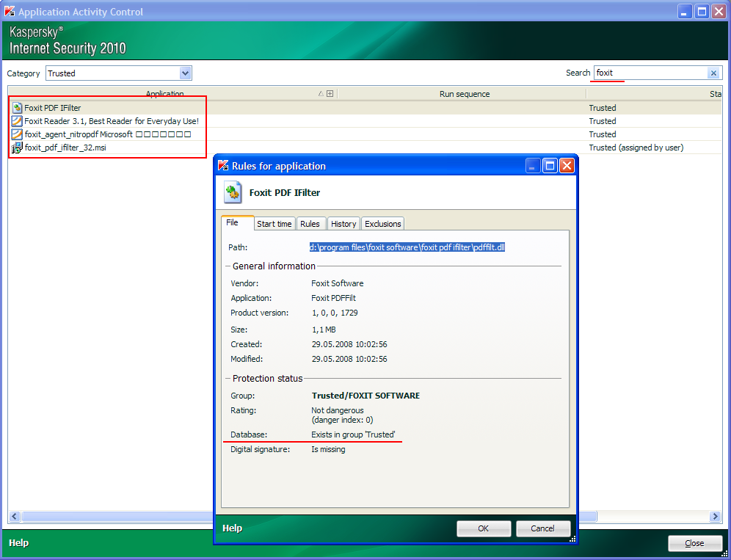Open the Category dropdown arrow
This screenshot has width=731, height=560.
[x=186, y=73]
